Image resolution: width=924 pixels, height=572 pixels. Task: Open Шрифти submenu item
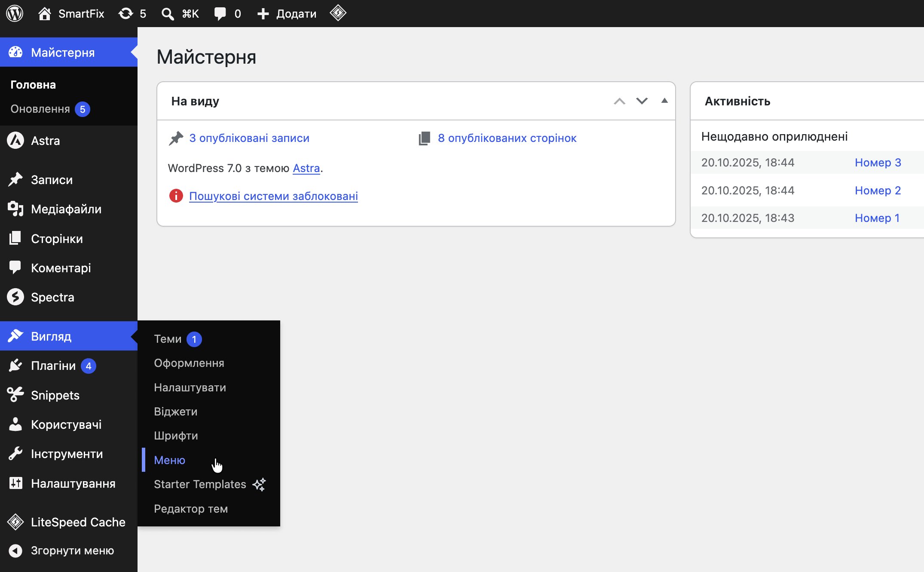(x=176, y=436)
